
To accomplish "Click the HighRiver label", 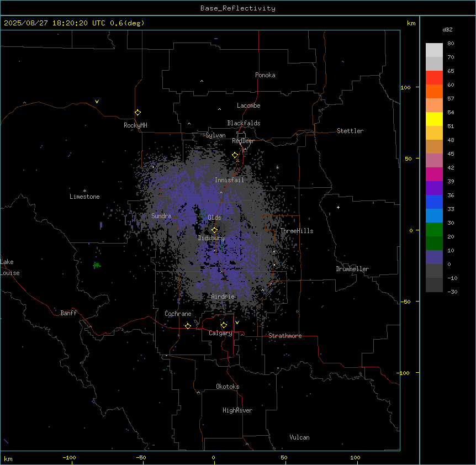I will coord(237,410).
